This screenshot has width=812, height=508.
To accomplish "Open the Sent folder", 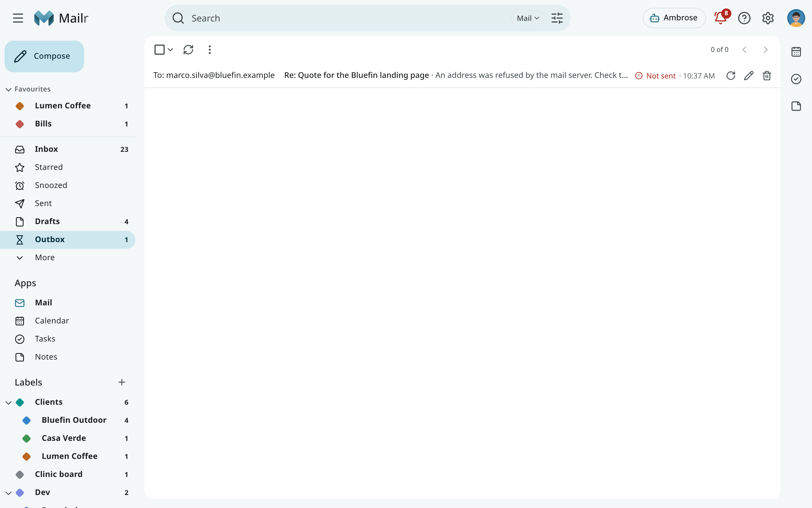I will [x=67, y=203].
